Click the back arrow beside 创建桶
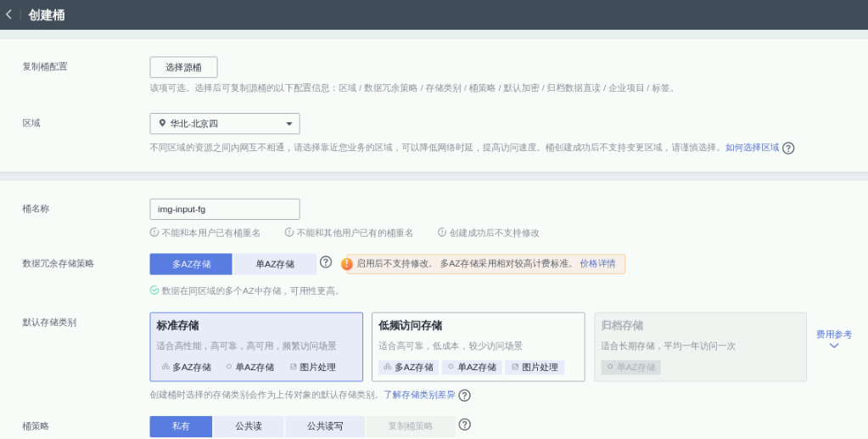This screenshot has height=439, width=868. tap(8, 14)
